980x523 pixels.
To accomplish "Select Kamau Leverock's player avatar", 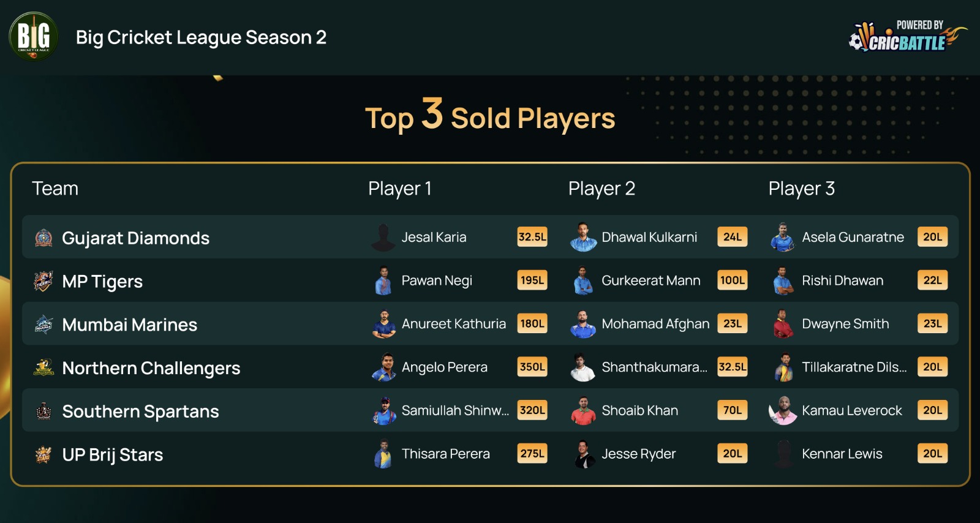I will [x=783, y=410].
